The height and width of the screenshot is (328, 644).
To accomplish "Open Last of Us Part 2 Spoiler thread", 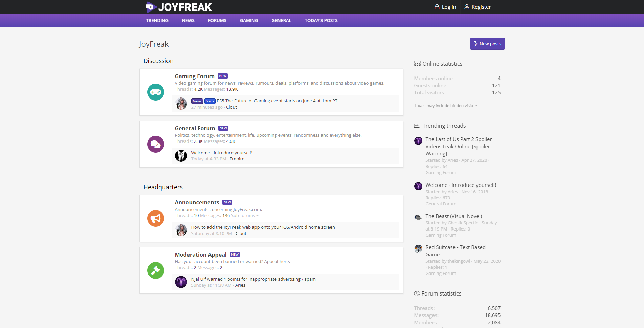I will [x=459, y=146].
